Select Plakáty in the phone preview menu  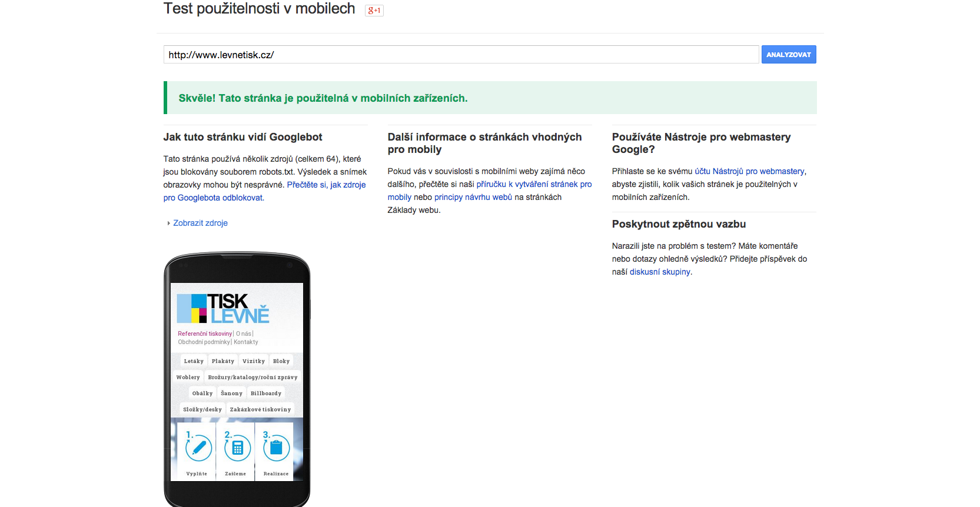coord(223,361)
